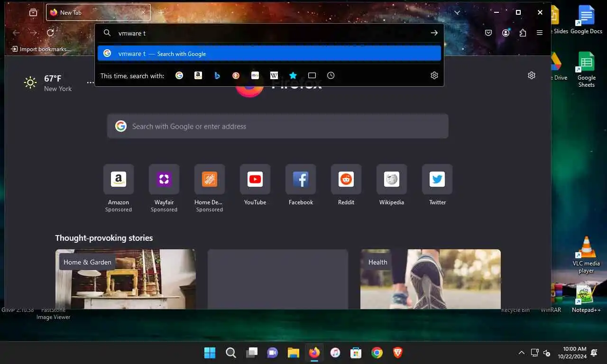Select the New Tab tab

(98, 12)
